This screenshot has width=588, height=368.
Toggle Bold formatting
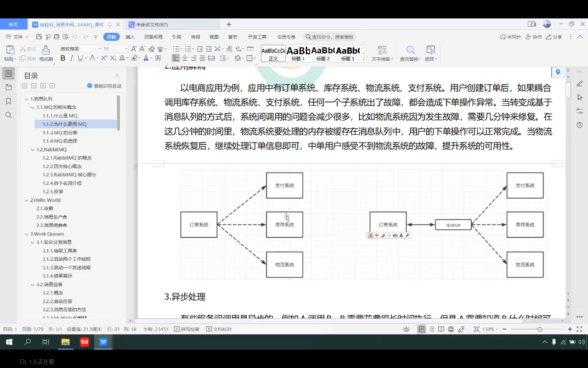(x=63, y=58)
